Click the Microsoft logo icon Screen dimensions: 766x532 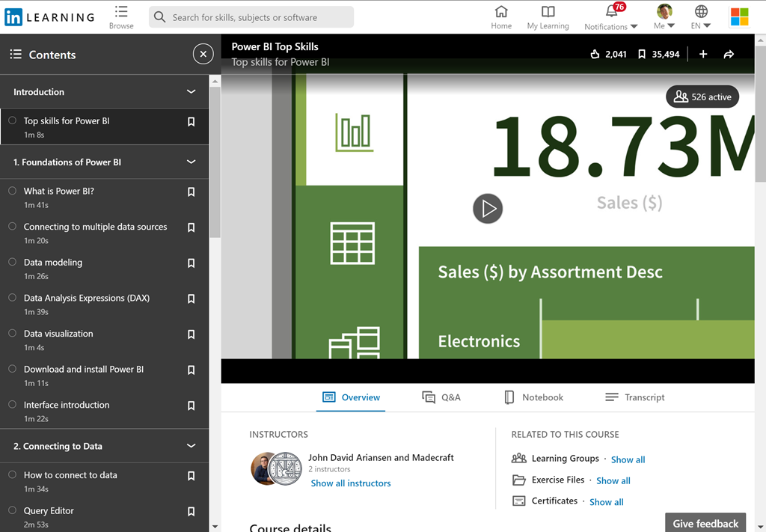(739, 16)
